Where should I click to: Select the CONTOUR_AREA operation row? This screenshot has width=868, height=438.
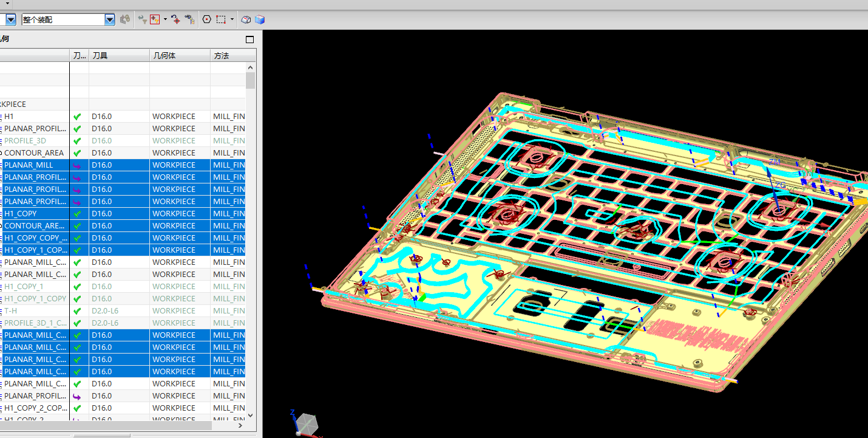[x=35, y=152]
